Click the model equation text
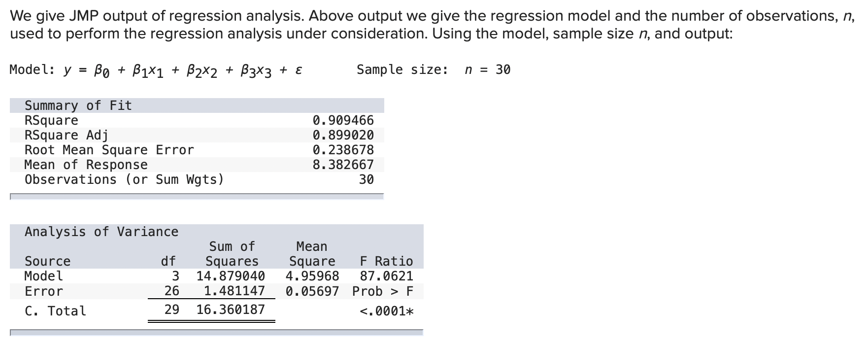This screenshot has height=346, width=868. pos(156,70)
